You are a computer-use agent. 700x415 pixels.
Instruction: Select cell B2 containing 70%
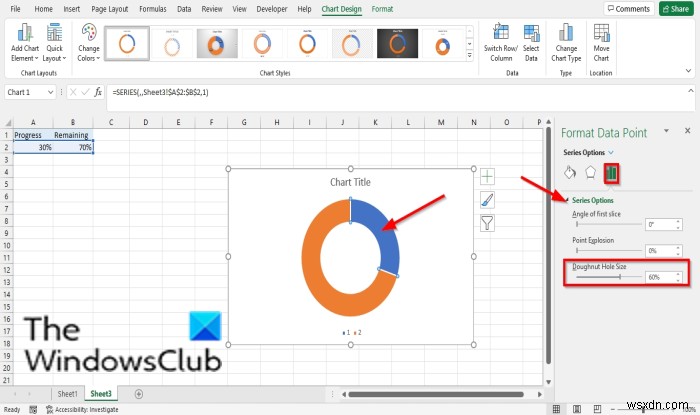[73, 147]
